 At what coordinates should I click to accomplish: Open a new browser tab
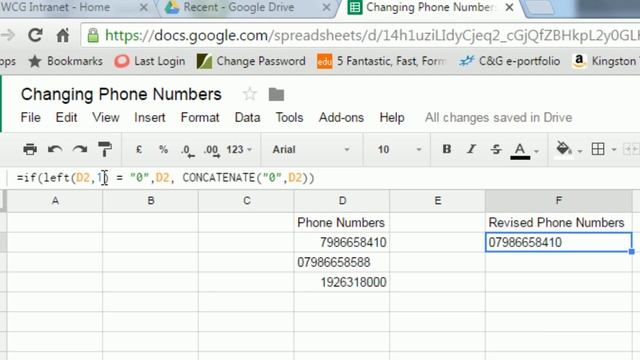point(540,8)
